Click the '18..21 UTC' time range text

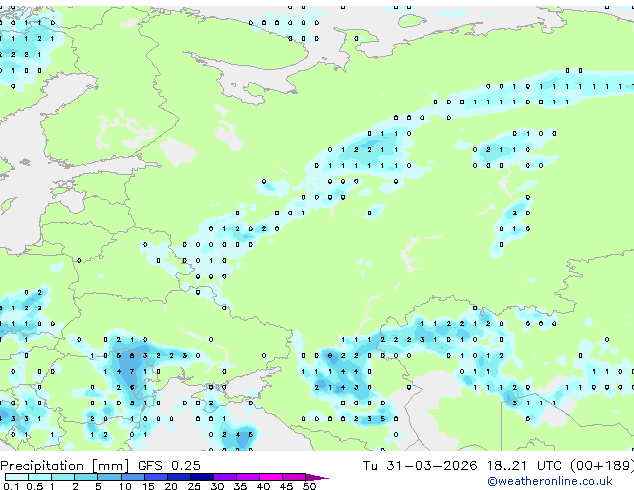524,466
